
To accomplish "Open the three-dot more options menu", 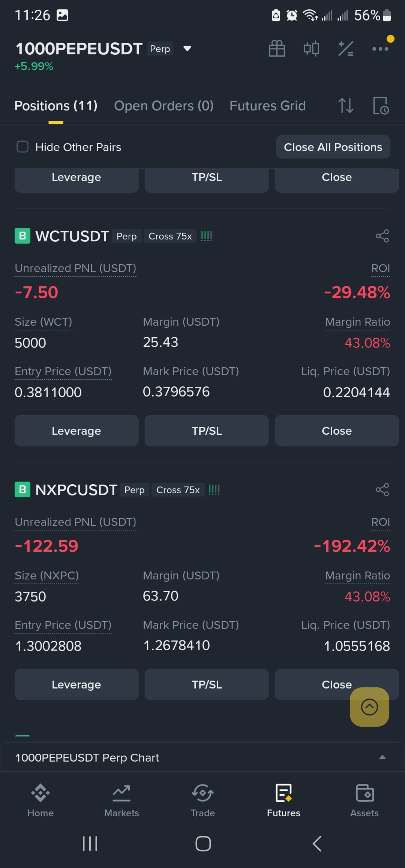I will click(380, 49).
